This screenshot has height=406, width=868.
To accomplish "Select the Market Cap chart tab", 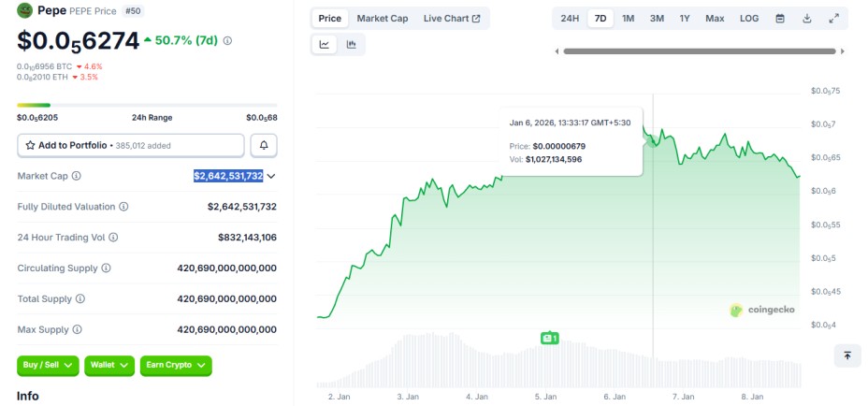I will 383,19.
